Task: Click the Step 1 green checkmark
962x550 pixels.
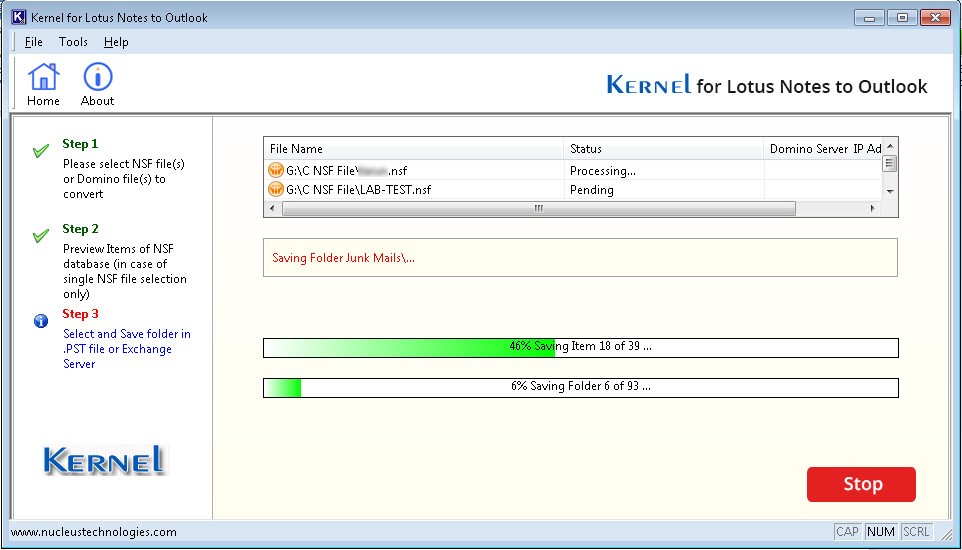Action: point(41,150)
